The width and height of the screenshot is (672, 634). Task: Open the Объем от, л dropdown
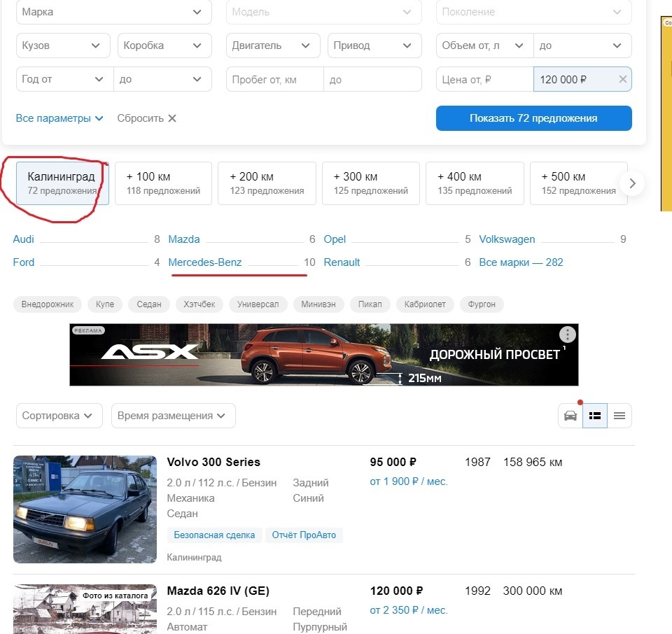[484, 45]
